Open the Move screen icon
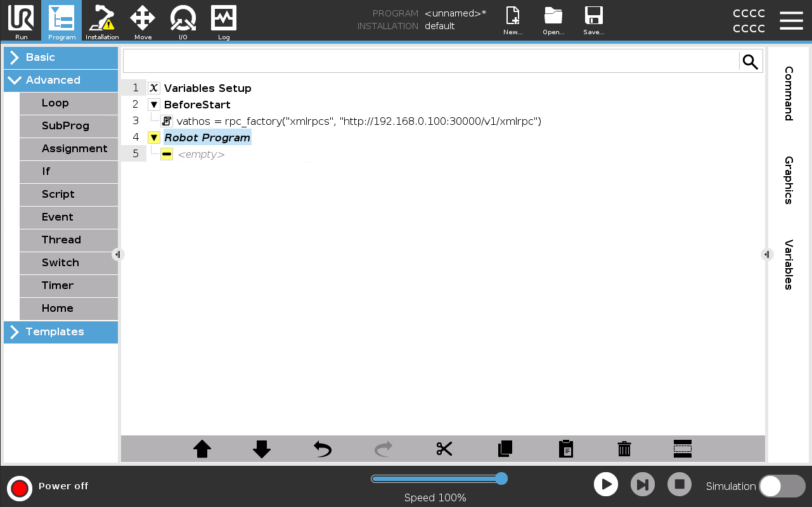This screenshot has height=507, width=812. [x=143, y=21]
